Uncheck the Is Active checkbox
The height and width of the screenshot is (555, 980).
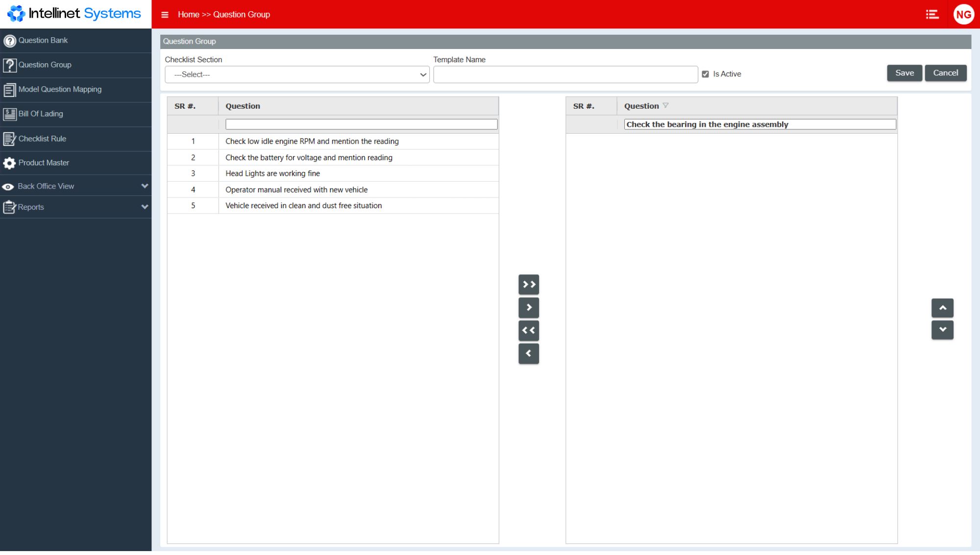[x=706, y=74]
